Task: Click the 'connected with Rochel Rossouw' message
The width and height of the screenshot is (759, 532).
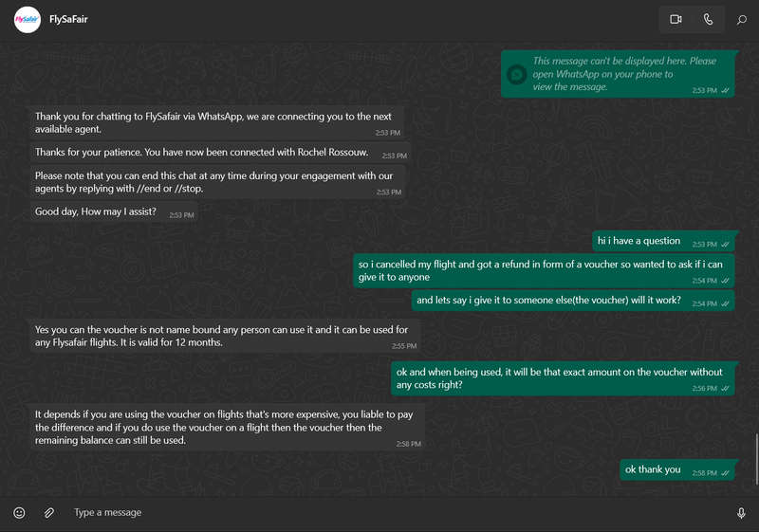Action: coord(220,153)
